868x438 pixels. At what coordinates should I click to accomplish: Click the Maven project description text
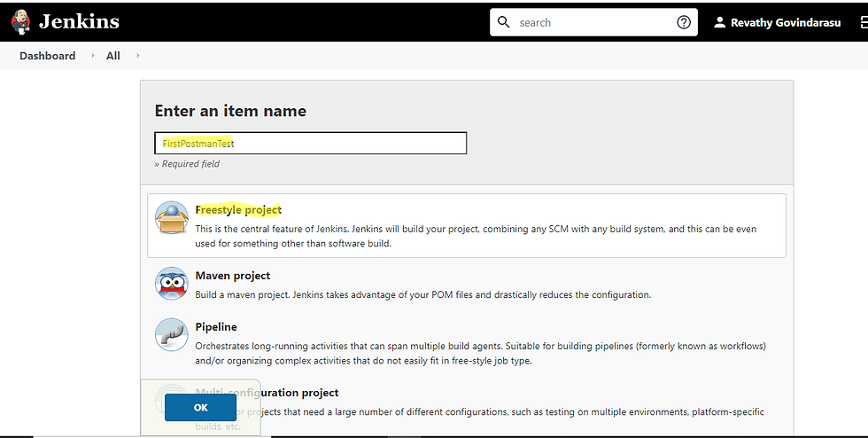click(x=423, y=294)
